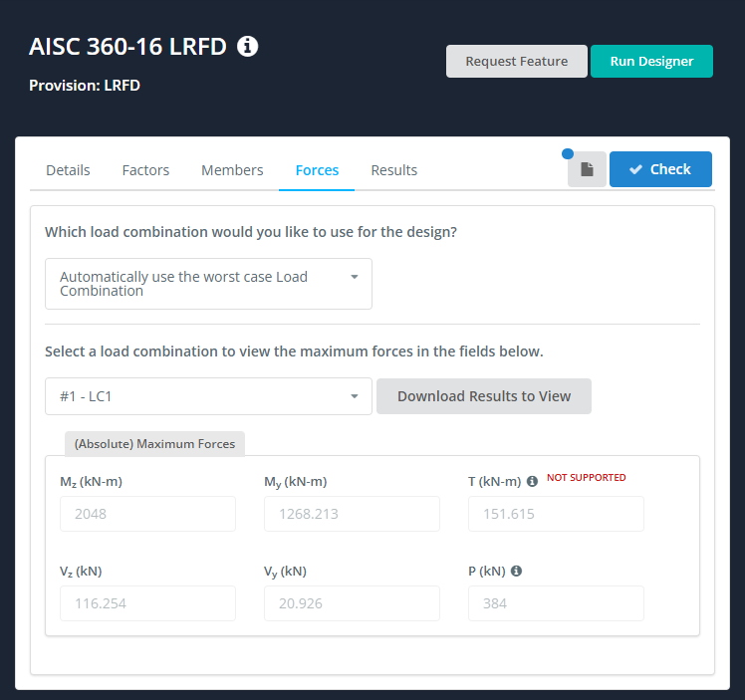
Task: Switch to the Factors tab
Action: pyautogui.click(x=145, y=170)
